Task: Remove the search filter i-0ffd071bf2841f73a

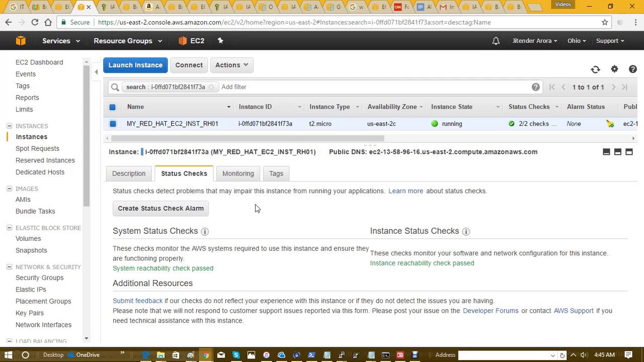Action: pyautogui.click(x=211, y=87)
